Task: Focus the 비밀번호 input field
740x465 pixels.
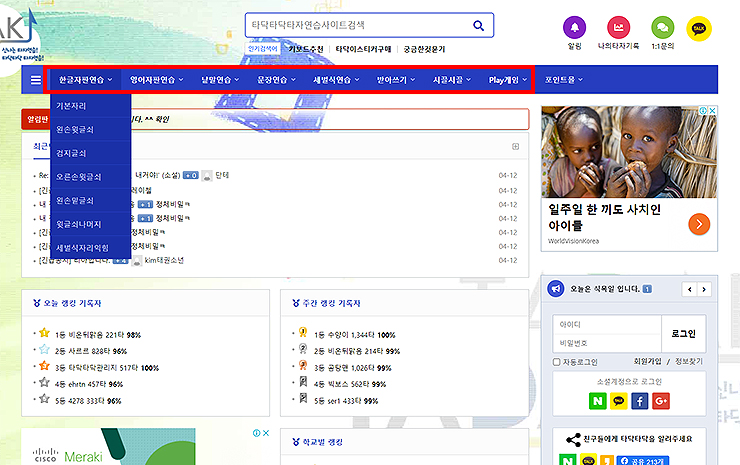Action: click(607, 343)
